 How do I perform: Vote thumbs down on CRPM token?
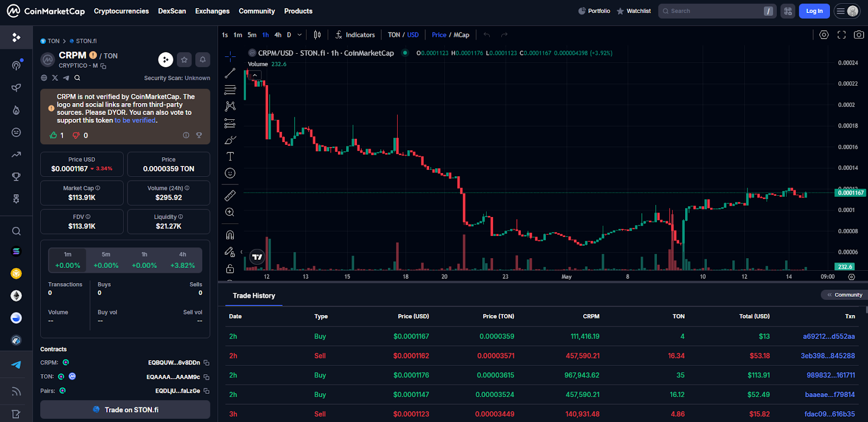click(x=75, y=135)
